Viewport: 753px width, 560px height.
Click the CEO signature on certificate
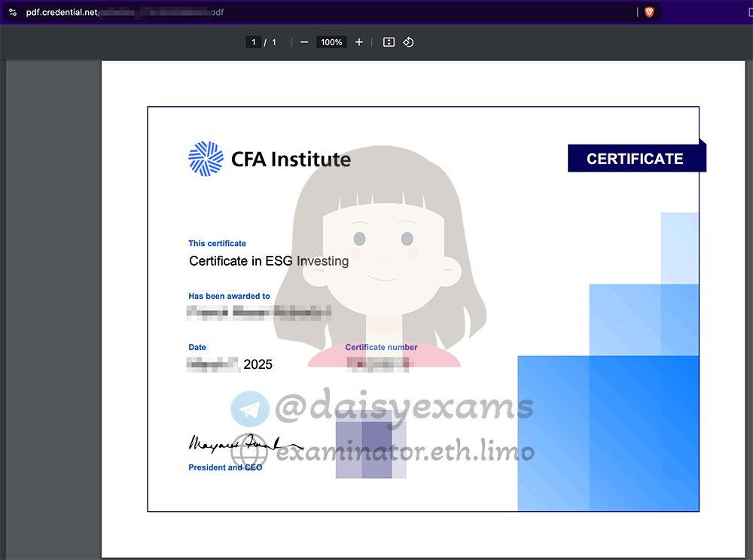(x=246, y=443)
